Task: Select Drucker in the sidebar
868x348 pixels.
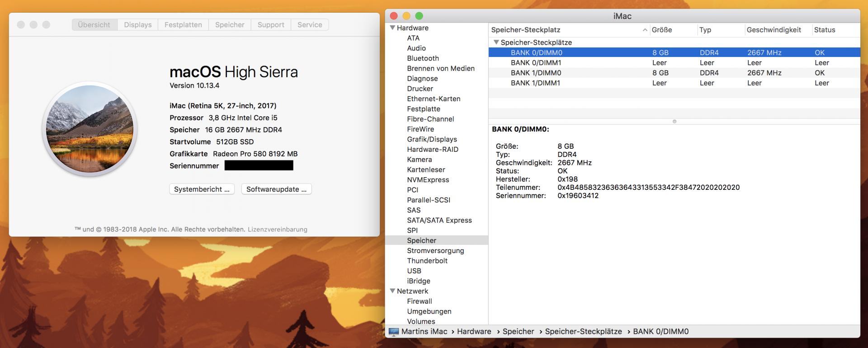Action: (420, 89)
